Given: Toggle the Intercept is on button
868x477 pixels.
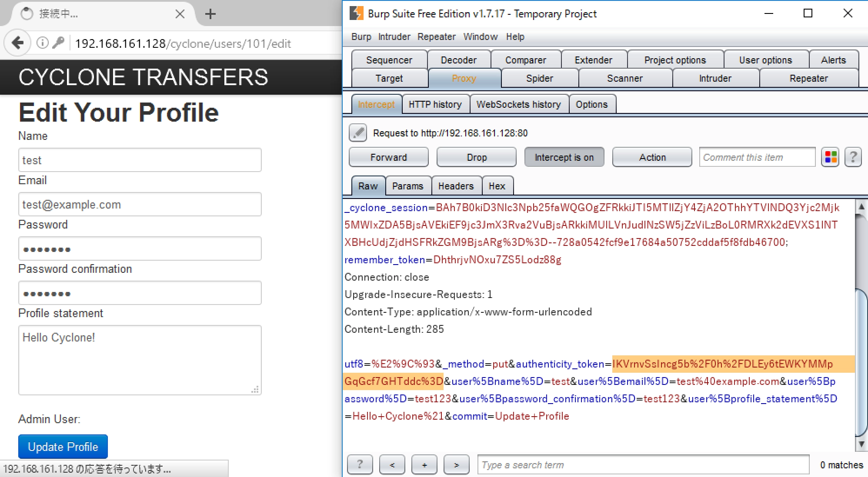Looking at the screenshot, I should click(564, 157).
